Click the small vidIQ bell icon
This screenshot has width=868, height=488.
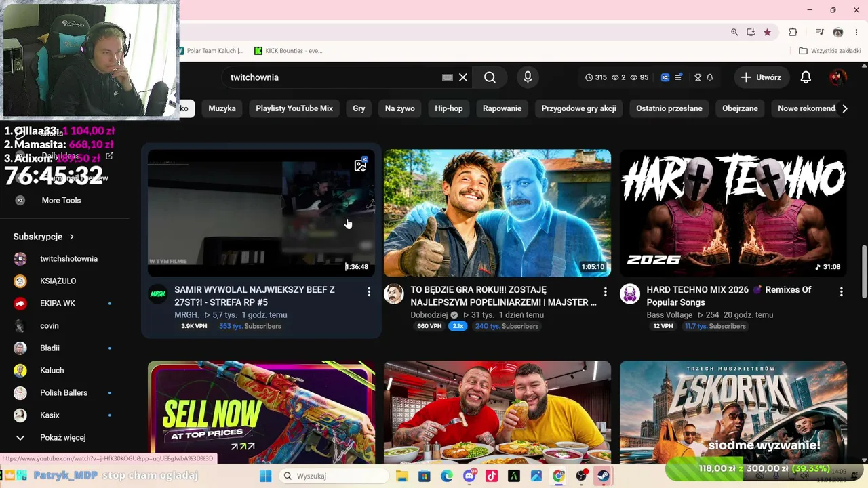(710, 77)
